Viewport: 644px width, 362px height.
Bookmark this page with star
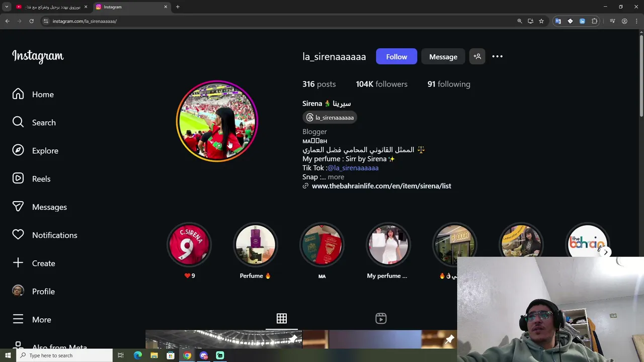tap(541, 21)
